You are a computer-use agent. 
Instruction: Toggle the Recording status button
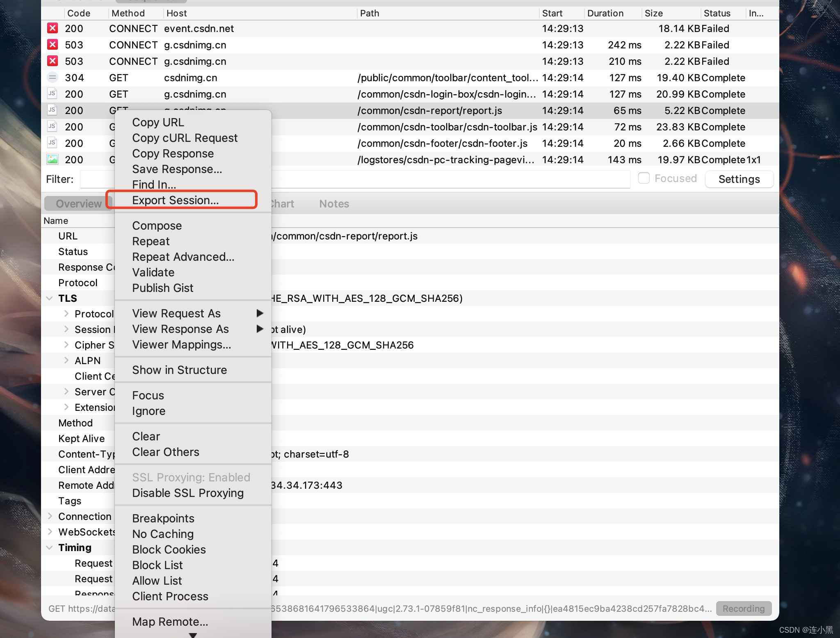pyautogui.click(x=743, y=608)
